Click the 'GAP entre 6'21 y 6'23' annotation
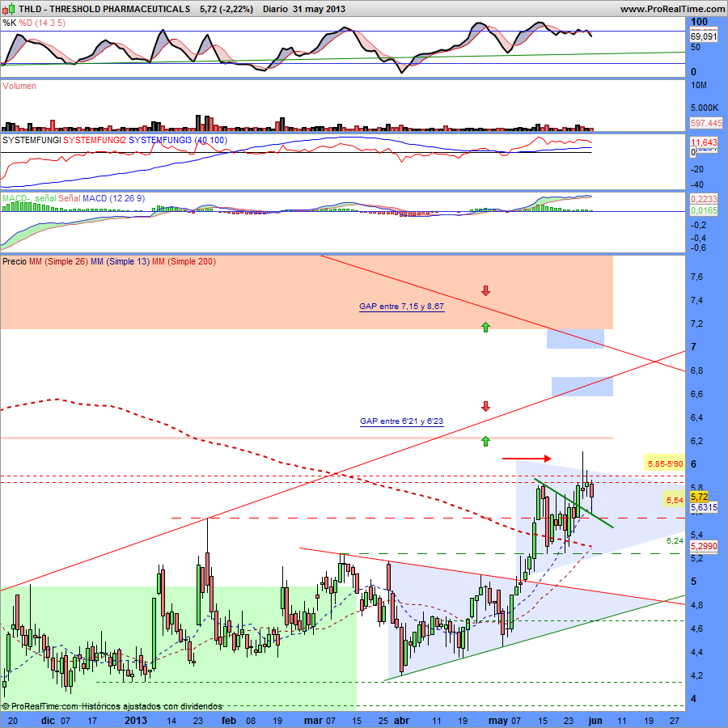The width and height of the screenshot is (728, 728). point(401,421)
